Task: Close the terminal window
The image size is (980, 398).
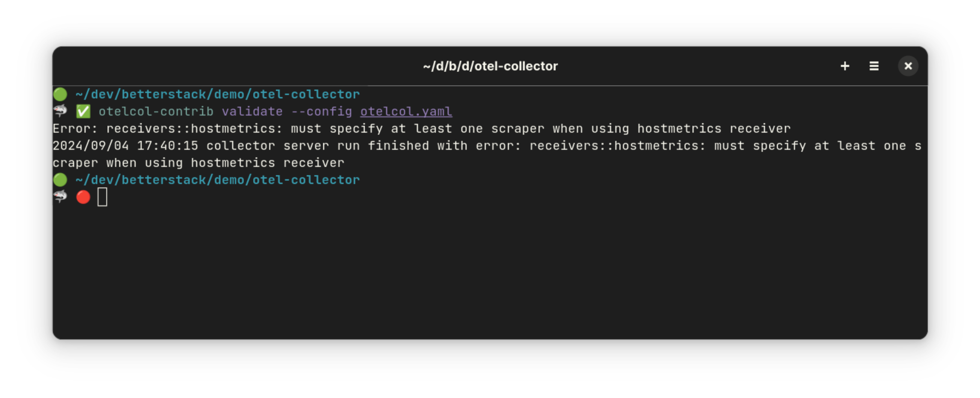Action: tap(908, 66)
